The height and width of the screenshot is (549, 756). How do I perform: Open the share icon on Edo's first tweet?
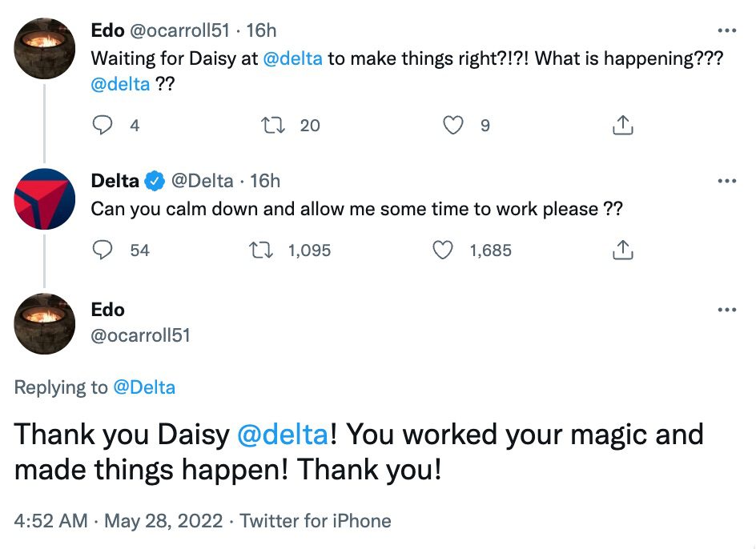[621, 125]
